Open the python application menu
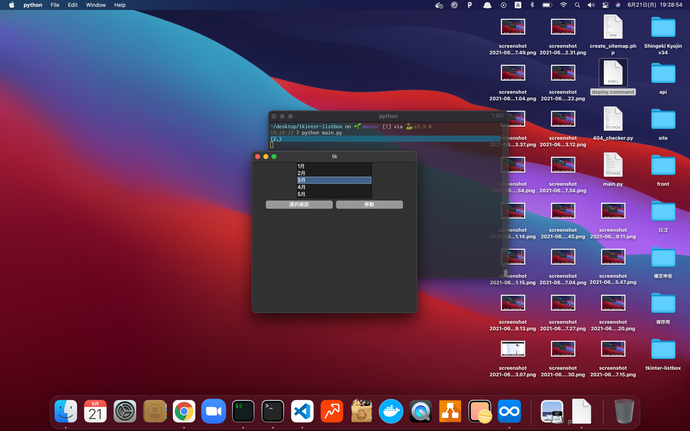The width and height of the screenshot is (690, 431). click(x=33, y=5)
